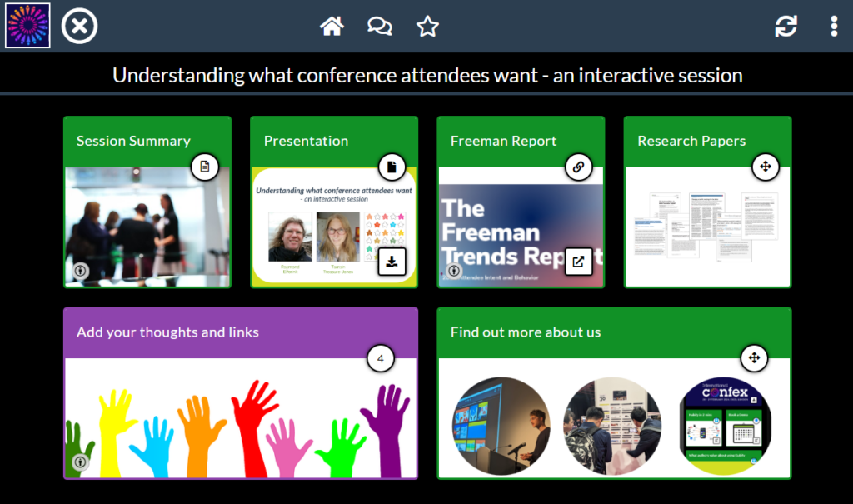This screenshot has width=853, height=504.
Task: Click the blurred attendees photo thumbnail
Action: pos(147,227)
